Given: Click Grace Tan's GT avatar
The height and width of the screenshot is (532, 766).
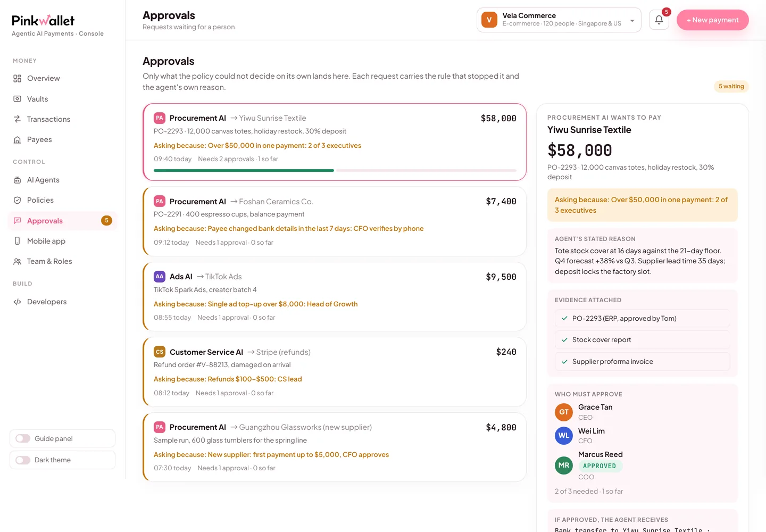Looking at the screenshot, I should click(563, 412).
